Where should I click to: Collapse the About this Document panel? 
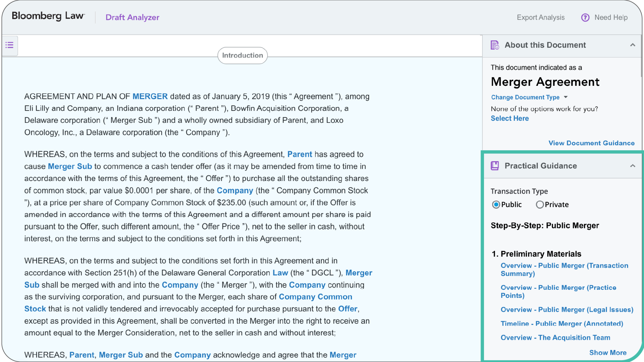(633, 45)
